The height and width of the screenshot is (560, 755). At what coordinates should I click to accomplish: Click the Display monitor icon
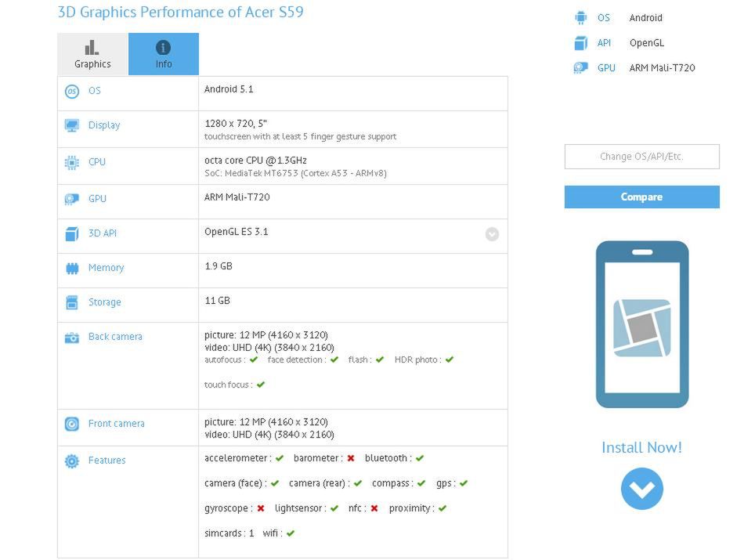72,125
